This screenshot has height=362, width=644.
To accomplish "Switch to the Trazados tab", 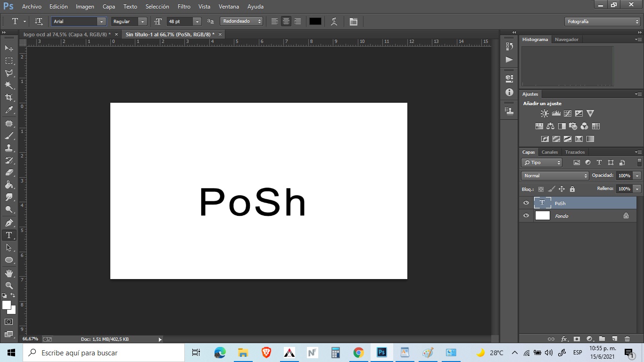I will click(575, 152).
